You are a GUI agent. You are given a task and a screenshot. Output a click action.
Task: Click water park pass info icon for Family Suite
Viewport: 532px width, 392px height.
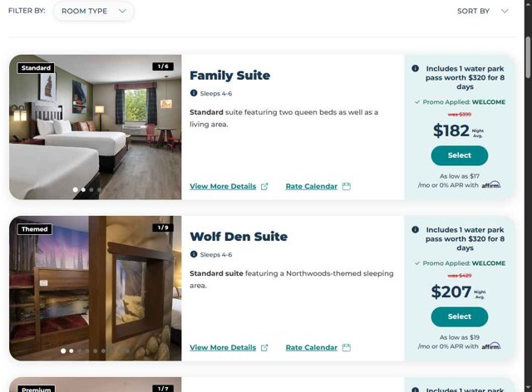415,68
